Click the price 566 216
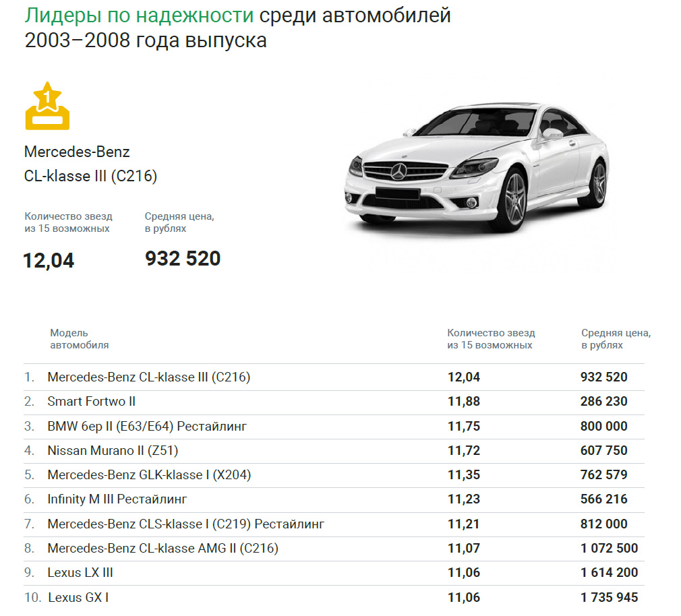Image resolution: width=681 pixels, height=616 pixels. click(603, 499)
